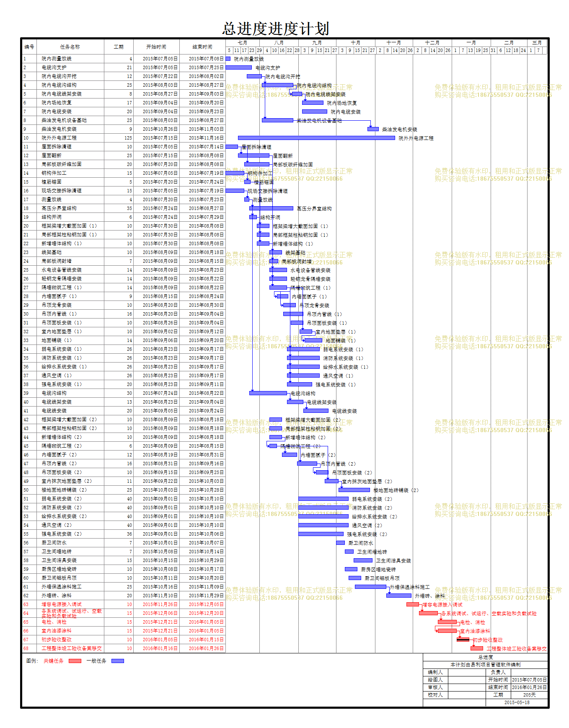Click 外墙砖、涂料 in the task name column
Viewport: 569px width, 728px height.
57,596
